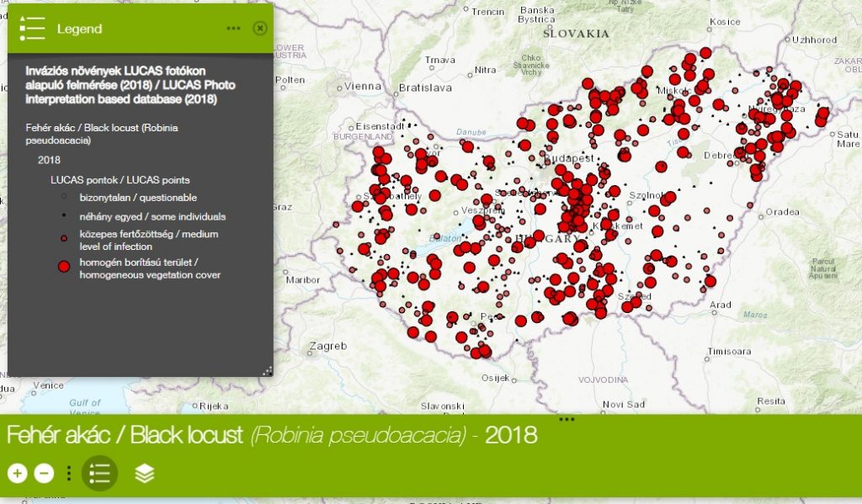Click the vertical three-dot toolbar separator

[69, 473]
